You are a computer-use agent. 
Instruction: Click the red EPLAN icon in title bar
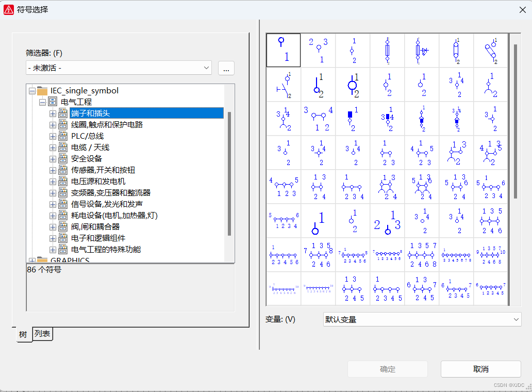click(x=9, y=9)
